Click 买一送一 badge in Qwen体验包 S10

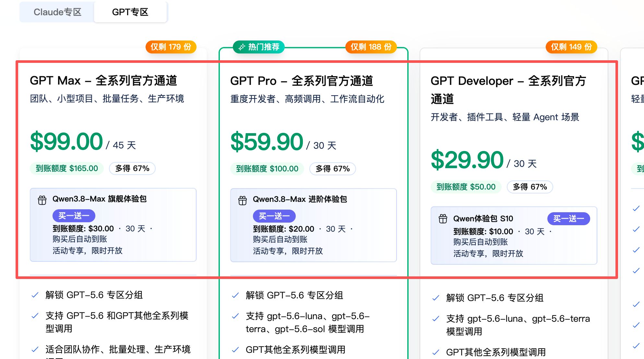click(x=569, y=219)
